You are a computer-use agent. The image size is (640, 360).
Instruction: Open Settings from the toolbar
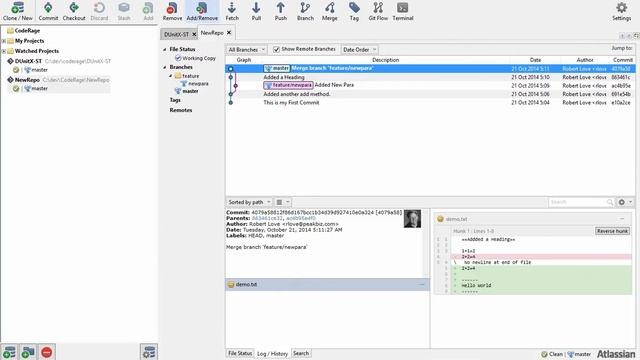[x=621, y=11]
